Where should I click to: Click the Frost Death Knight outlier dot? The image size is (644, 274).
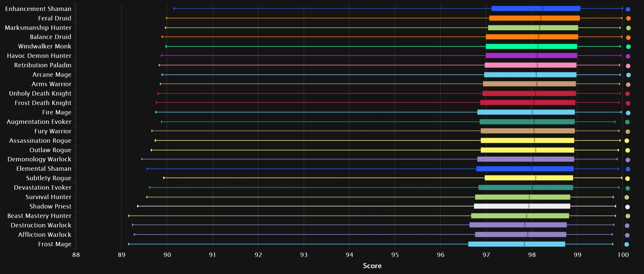click(628, 103)
